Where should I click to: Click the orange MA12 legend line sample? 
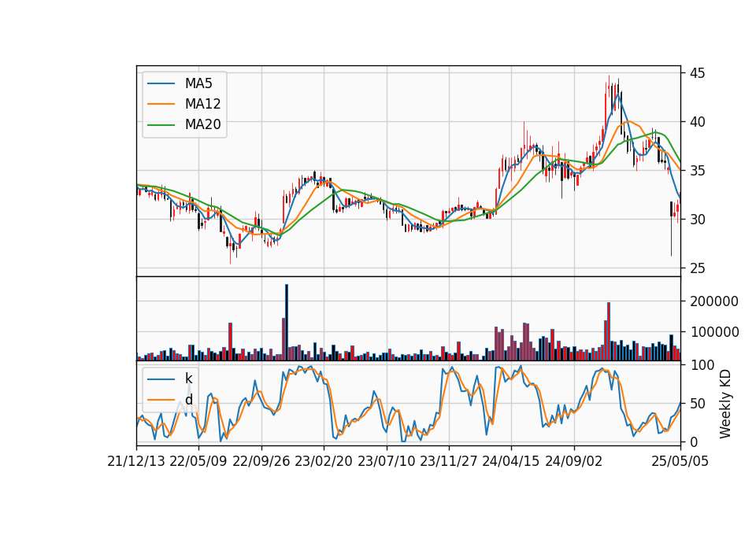point(161,104)
